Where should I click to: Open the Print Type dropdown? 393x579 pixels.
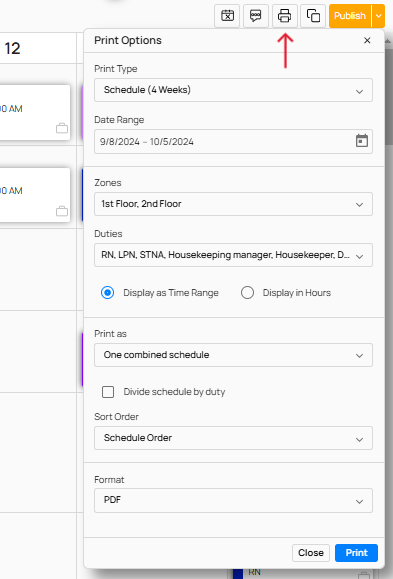(233, 90)
